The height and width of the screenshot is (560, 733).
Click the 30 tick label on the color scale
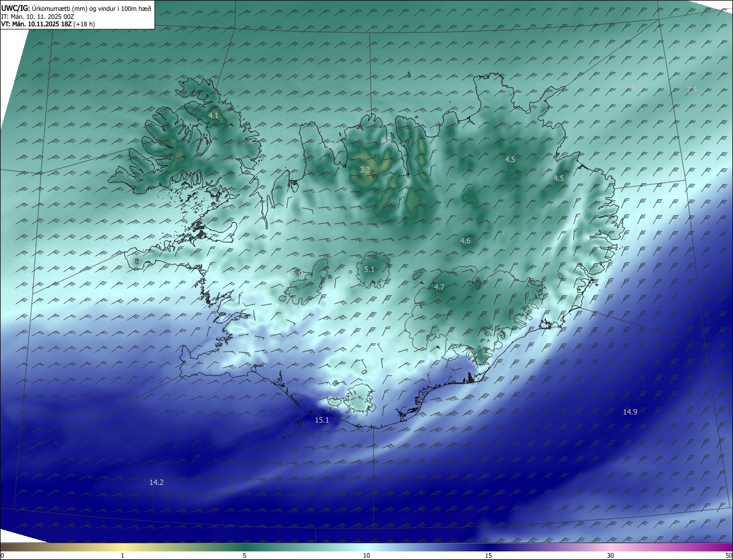[610, 556]
